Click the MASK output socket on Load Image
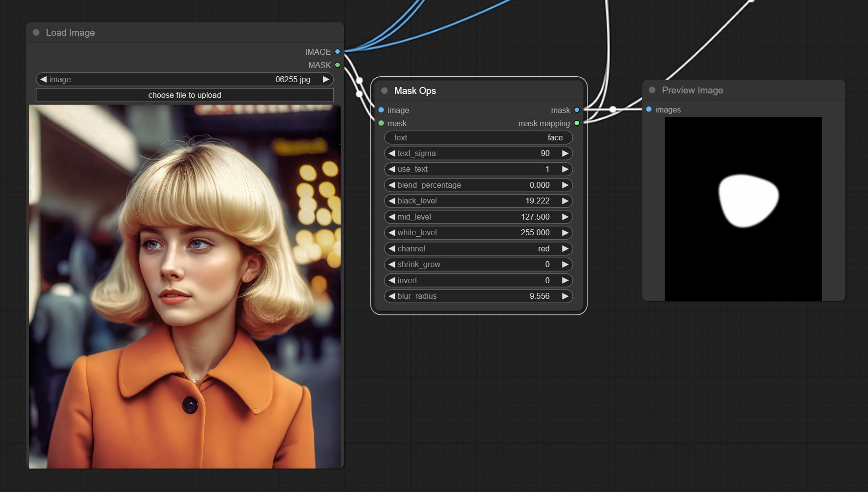This screenshot has width=868, height=492. coord(337,65)
